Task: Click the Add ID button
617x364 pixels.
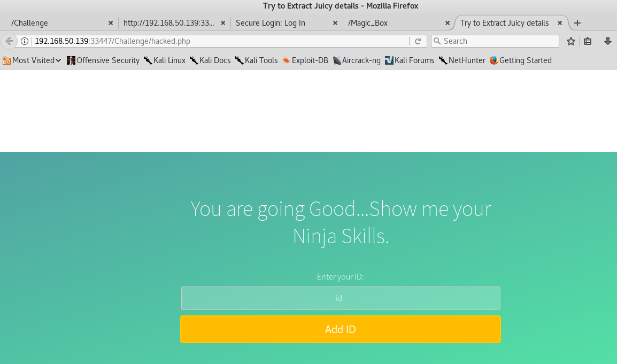Action: point(341,329)
